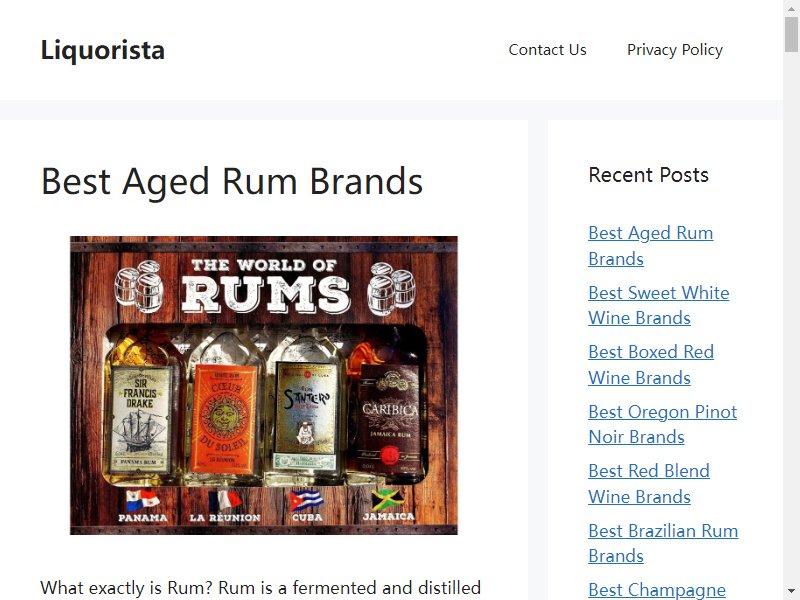The image size is (800, 600).
Task: Click the vertical scrollbar thumb
Action: click(791, 34)
